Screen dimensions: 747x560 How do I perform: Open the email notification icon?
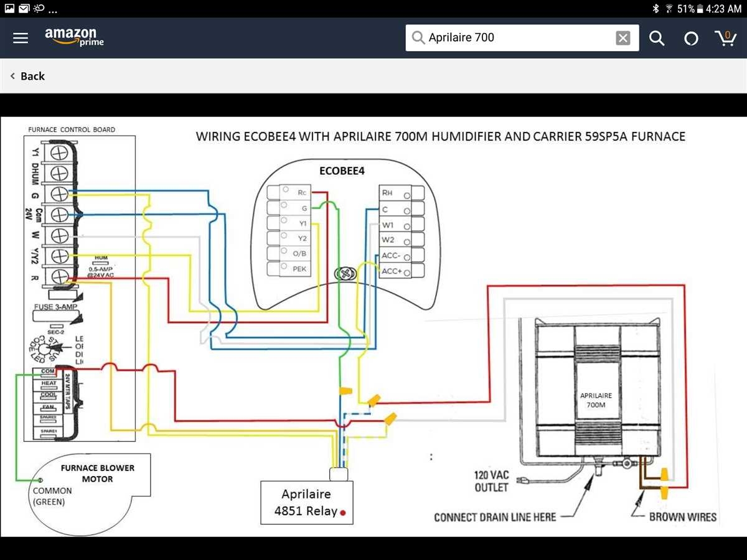tap(24, 9)
